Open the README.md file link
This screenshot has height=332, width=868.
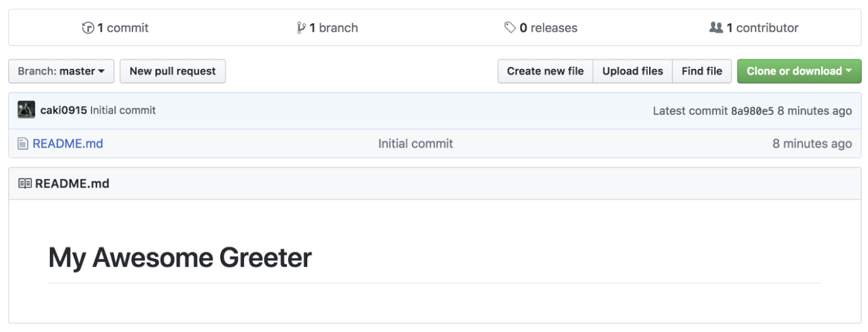[67, 144]
